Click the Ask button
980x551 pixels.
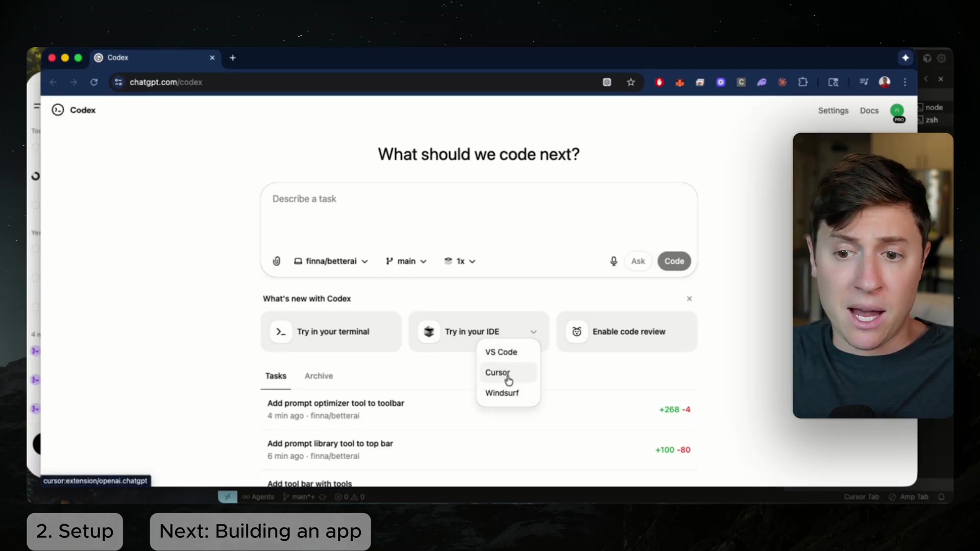pos(638,261)
